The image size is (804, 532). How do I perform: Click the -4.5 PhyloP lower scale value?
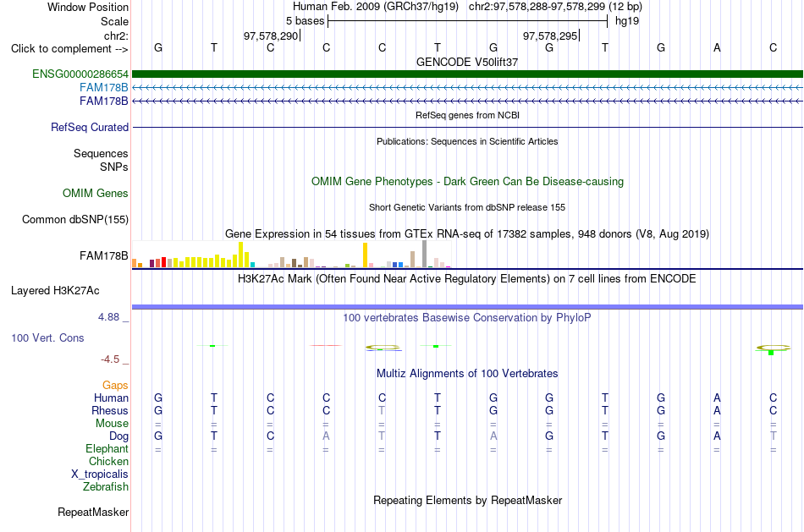coord(110,359)
